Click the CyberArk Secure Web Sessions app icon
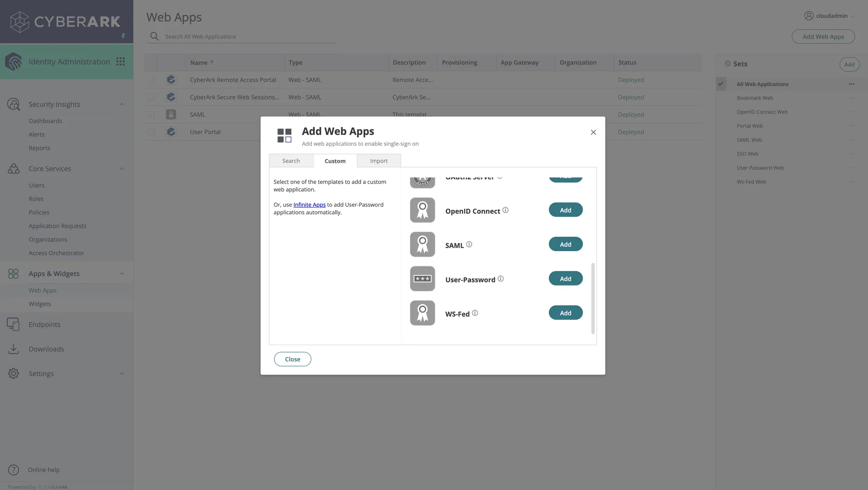Viewport: 868px width, 490px height. (171, 97)
